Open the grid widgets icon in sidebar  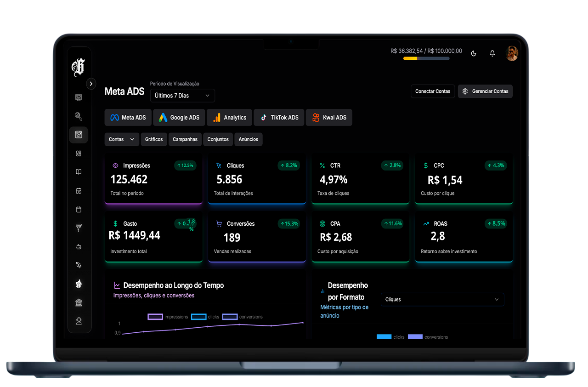tap(79, 154)
